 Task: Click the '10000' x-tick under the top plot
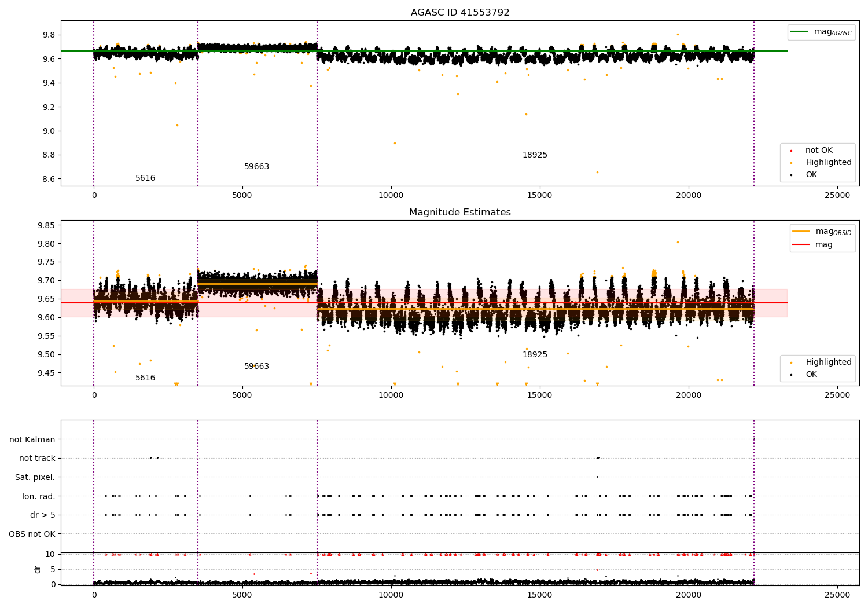pos(391,196)
